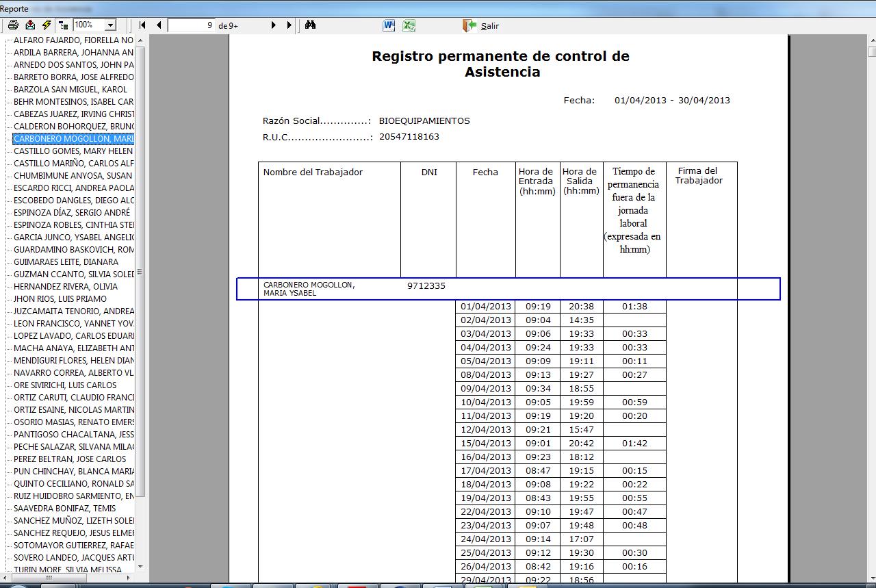The image size is (876, 588).
Task: Select CABEZAS JUAREZ, IRVING in tree
Action: pos(73,114)
